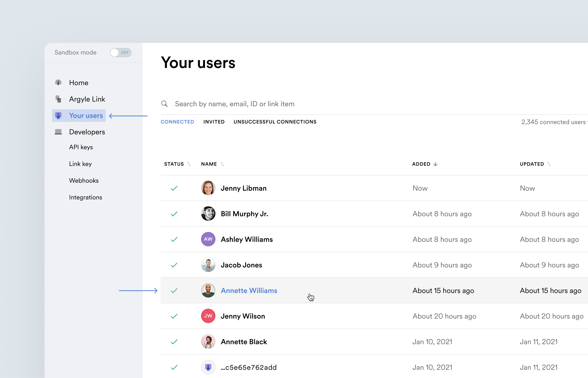
Task: Go to Webhooks settings
Action: (84, 180)
